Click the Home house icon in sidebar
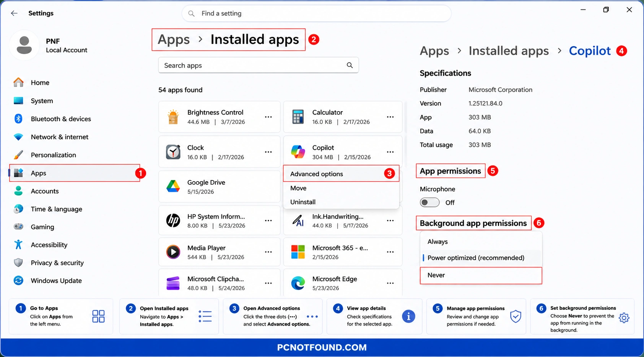Image resolution: width=644 pixels, height=357 pixels. (x=18, y=82)
